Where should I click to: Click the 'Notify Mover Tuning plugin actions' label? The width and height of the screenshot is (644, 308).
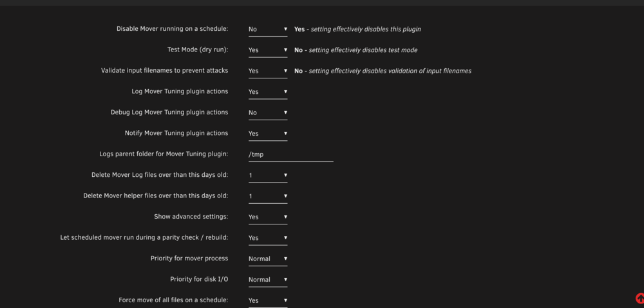click(176, 133)
